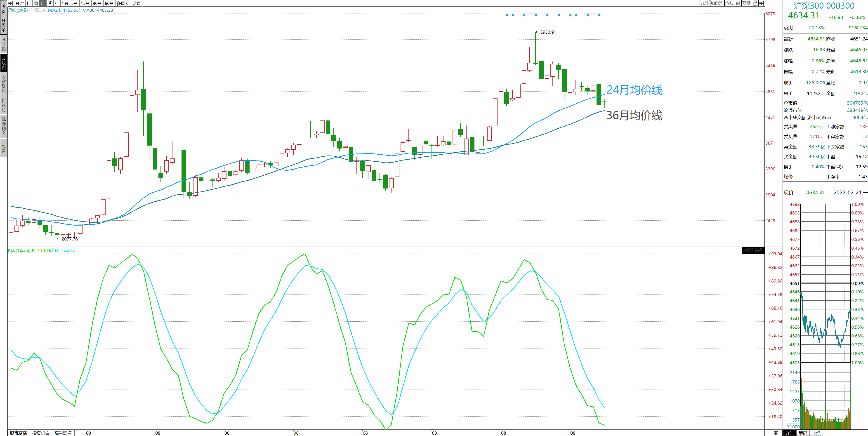Image resolution: width=868 pixels, height=436 pixels.
Task: Click the 加自选 add-to-watchlist button
Action: pyautogui.click(x=717, y=3)
